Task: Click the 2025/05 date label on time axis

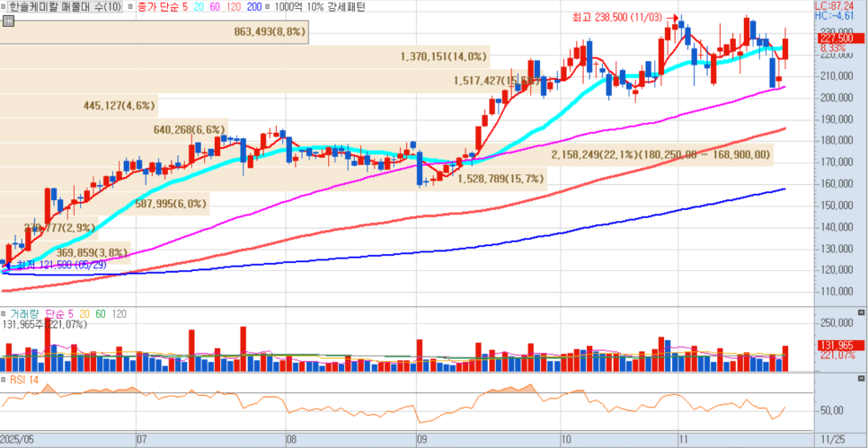Action: coord(18,439)
